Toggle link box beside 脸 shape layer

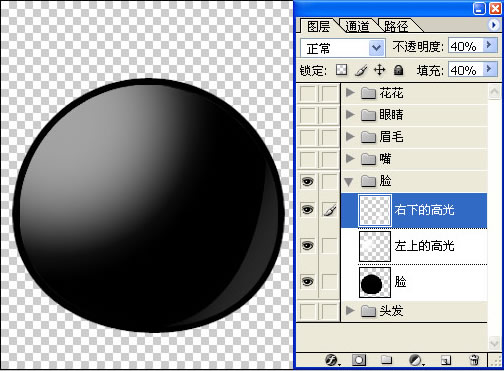329,282
